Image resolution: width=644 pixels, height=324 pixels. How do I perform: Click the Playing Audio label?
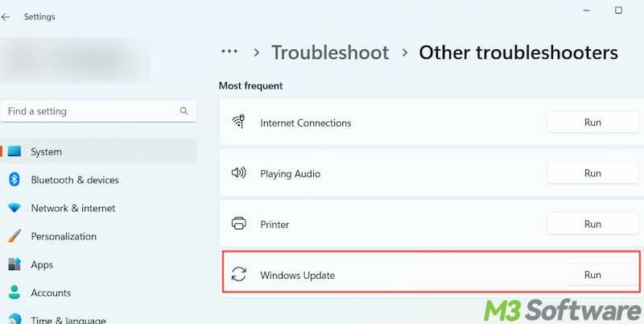(290, 174)
